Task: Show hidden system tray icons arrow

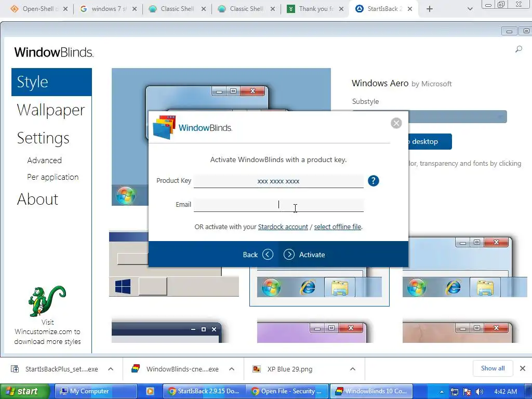Action: 442,392
